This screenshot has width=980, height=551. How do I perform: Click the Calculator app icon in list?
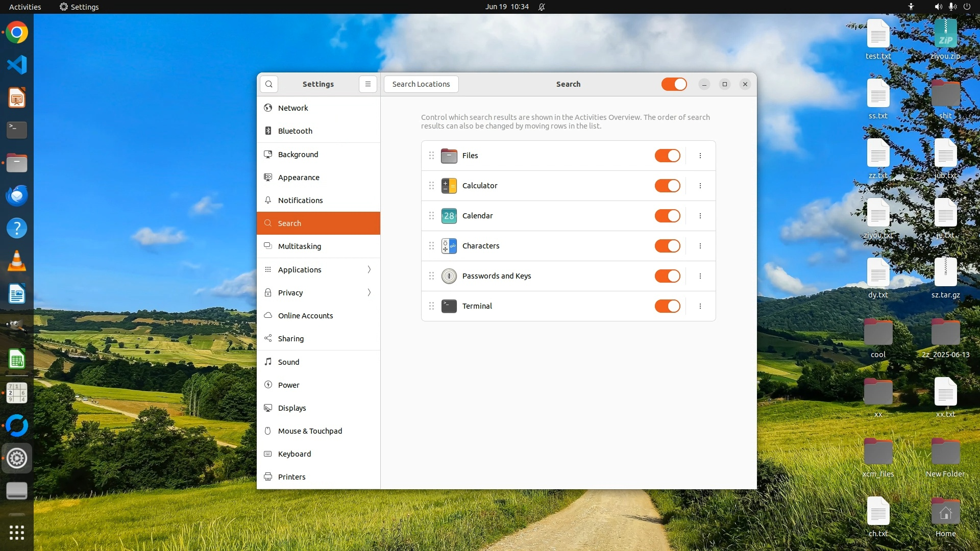pyautogui.click(x=449, y=186)
